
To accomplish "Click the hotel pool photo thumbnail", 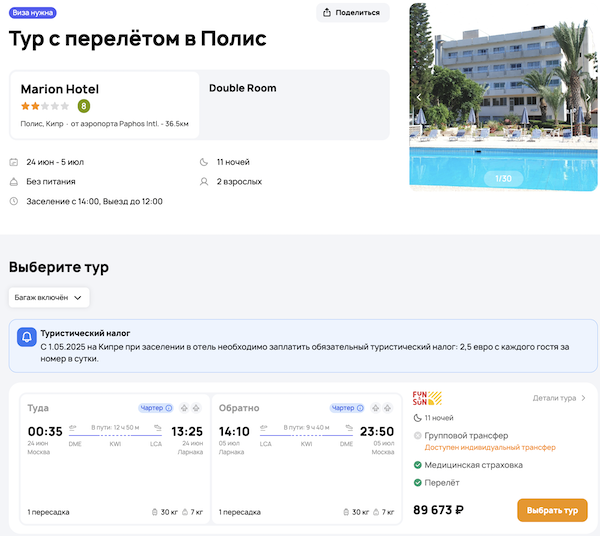I will pyautogui.click(x=504, y=95).
